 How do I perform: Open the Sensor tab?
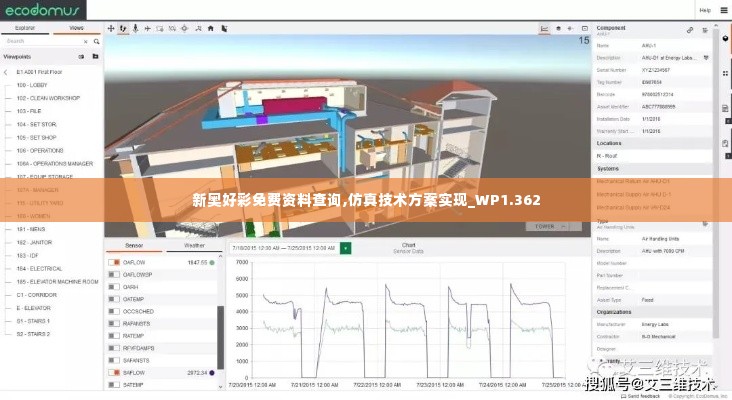(134, 246)
